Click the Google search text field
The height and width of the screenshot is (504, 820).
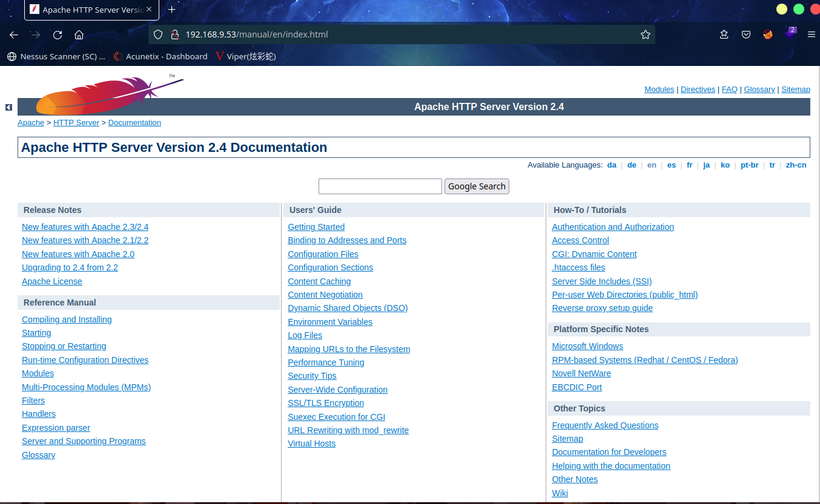pos(380,186)
